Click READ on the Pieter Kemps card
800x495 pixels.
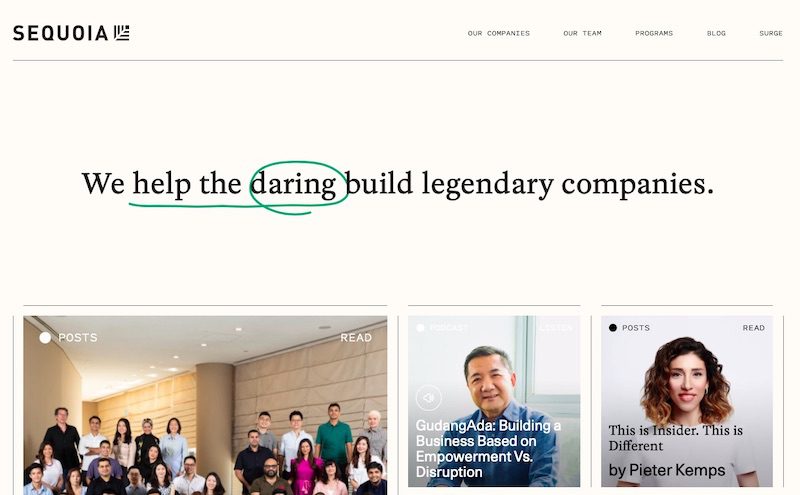tap(754, 328)
